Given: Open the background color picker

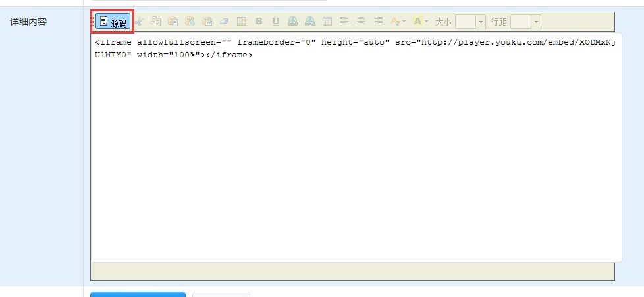Looking at the screenshot, I should coord(421,21).
